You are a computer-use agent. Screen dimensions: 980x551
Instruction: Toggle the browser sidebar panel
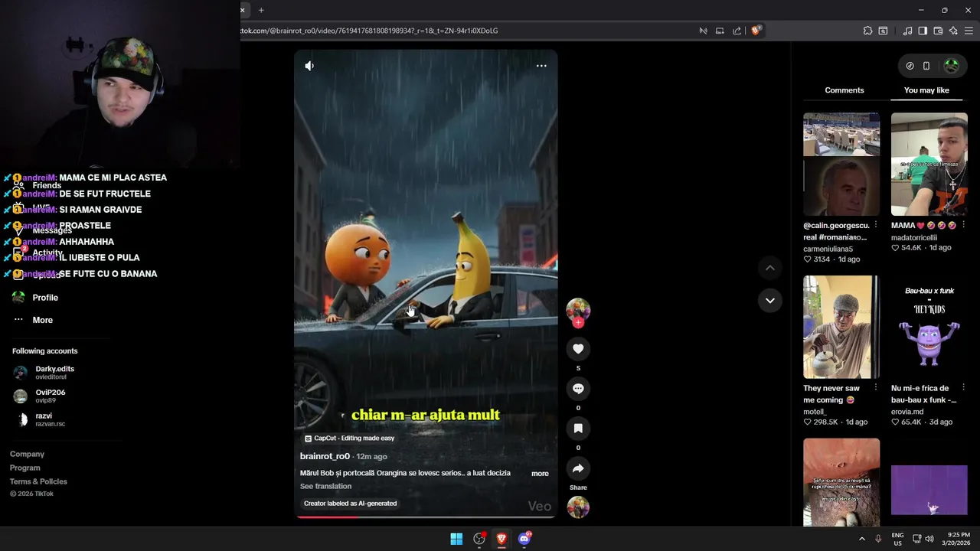[x=923, y=31]
